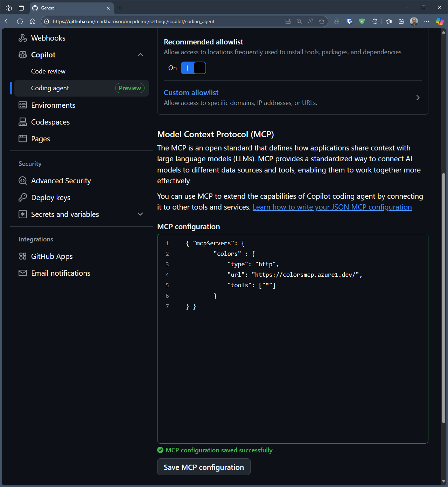Expand Secrets and variables section
Screen dimensions: 448x487
point(140,214)
